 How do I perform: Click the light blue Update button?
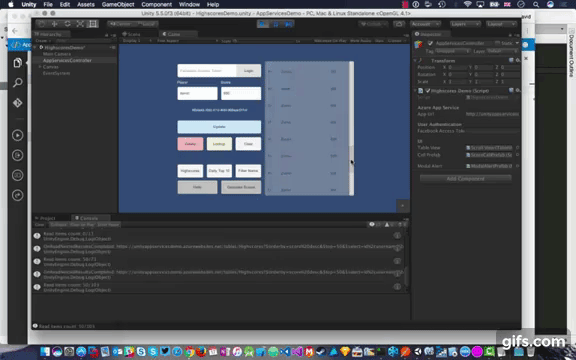(x=219, y=127)
